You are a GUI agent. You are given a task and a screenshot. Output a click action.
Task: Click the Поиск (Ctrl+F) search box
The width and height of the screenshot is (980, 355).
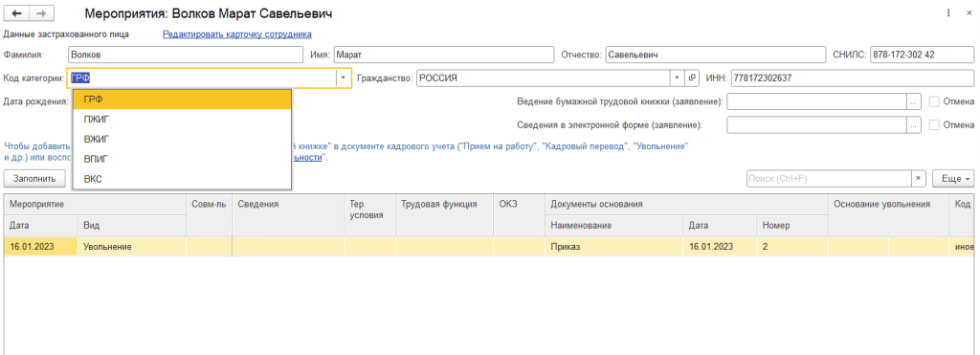coord(829,178)
